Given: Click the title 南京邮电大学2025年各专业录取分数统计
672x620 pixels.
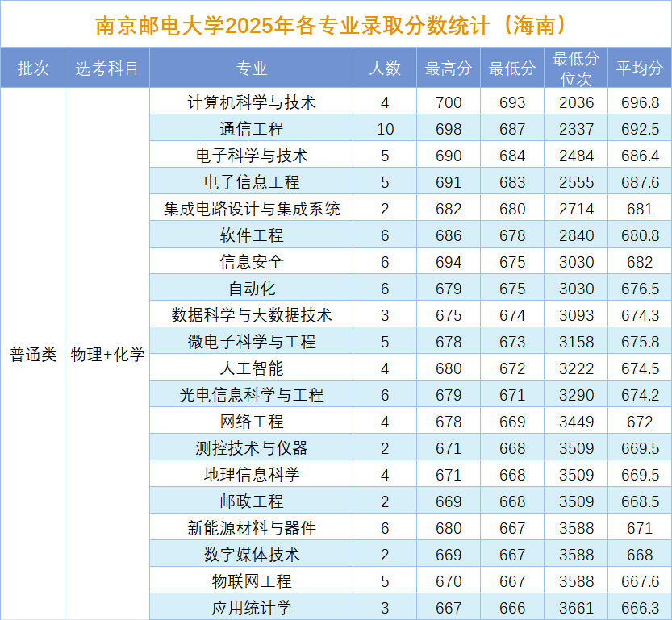Looking at the screenshot, I should (331, 25).
